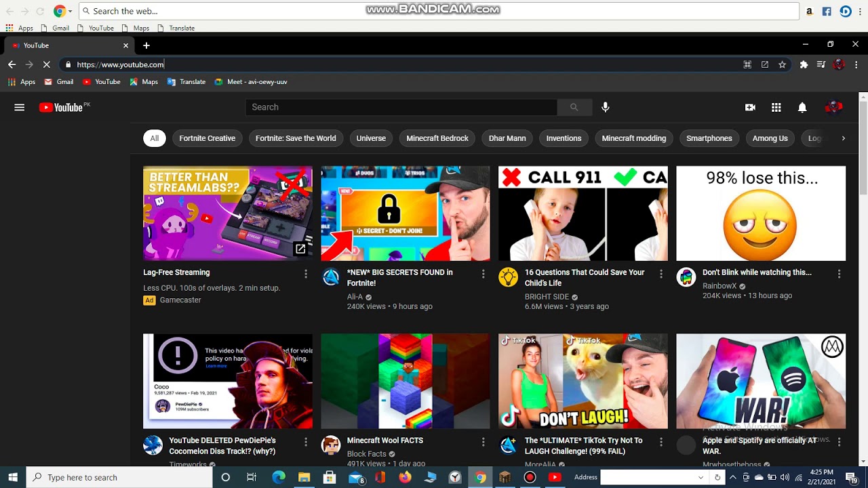Select Minecraft Bedrock filter chip
Viewport: 868px width, 488px height.
[x=437, y=138]
